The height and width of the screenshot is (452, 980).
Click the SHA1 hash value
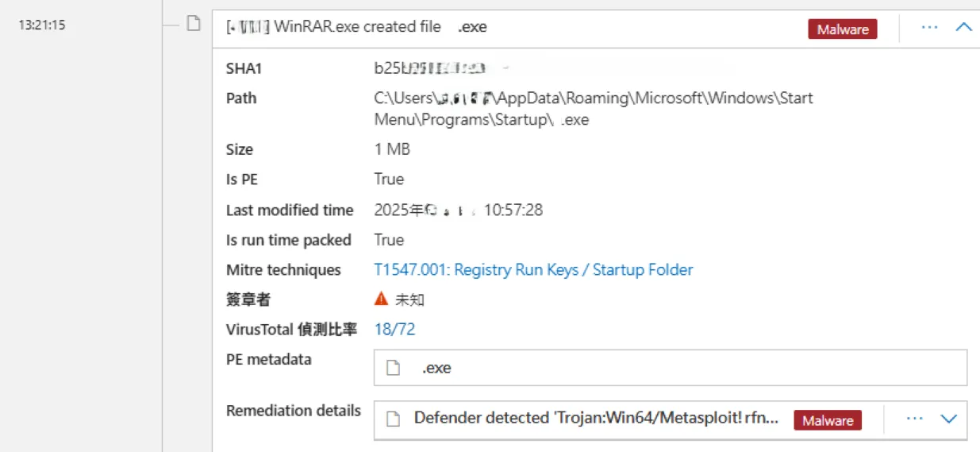pyautogui.click(x=429, y=68)
